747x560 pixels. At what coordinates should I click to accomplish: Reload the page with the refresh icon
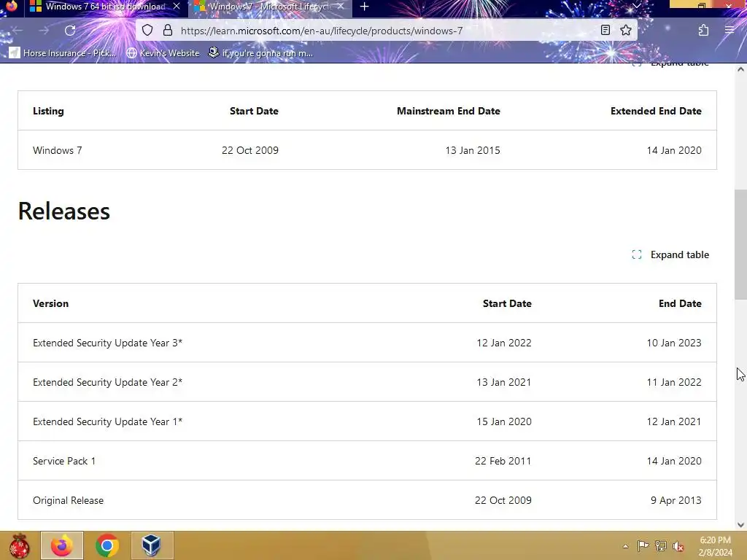[70, 31]
